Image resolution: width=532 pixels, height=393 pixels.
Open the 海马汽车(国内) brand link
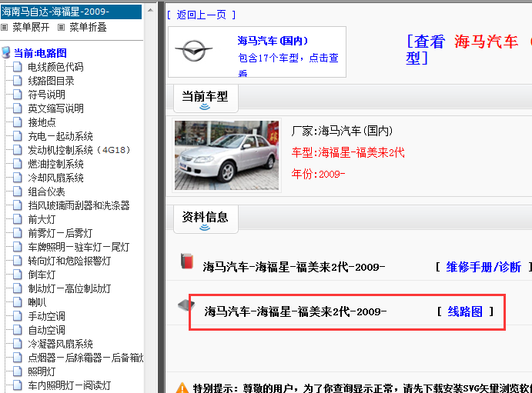click(x=273, y=41)
